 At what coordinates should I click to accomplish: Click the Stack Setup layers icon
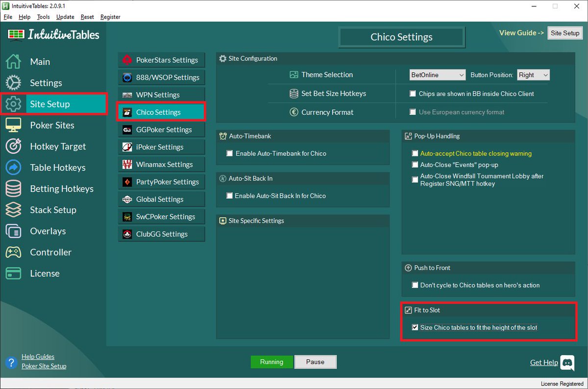coord(13,209)
